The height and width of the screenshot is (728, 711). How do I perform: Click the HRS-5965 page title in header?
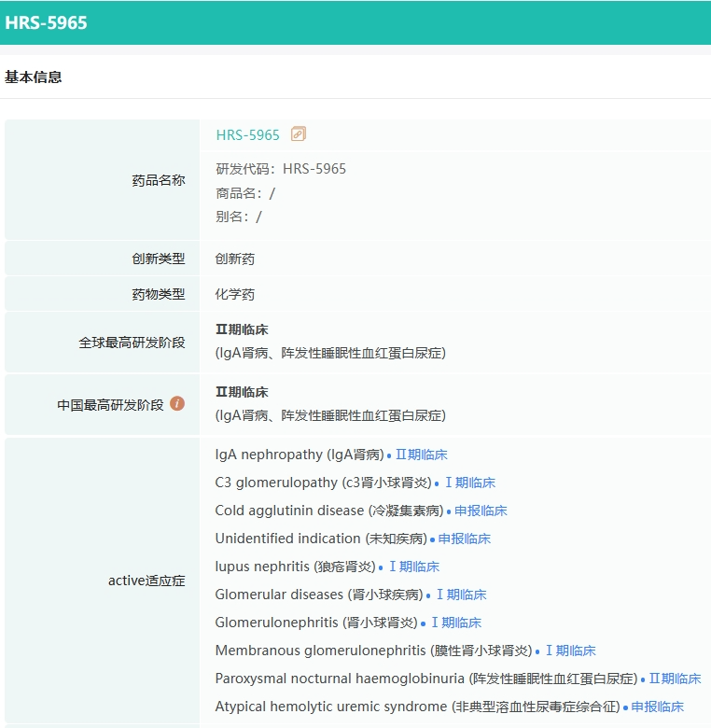tap(46, 22)
